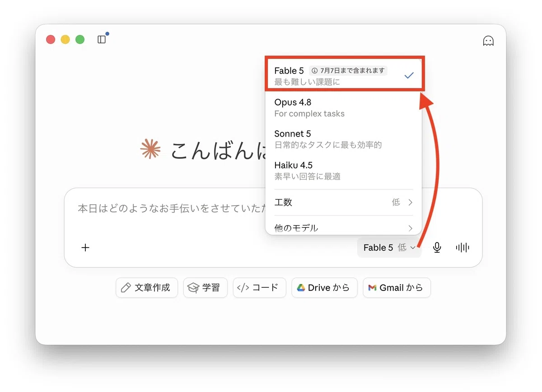
Task: Pick Haiku 4.5 model
Action: pyautogui.click(x=344, y=171)
